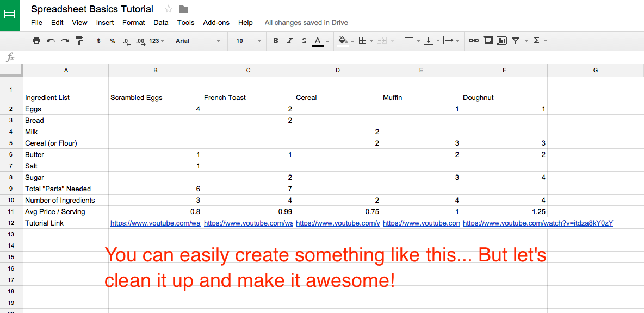Viewport: 644px width, 313px height.
Task: Open the Add-ons menu
Action: [x=216, y=22]
